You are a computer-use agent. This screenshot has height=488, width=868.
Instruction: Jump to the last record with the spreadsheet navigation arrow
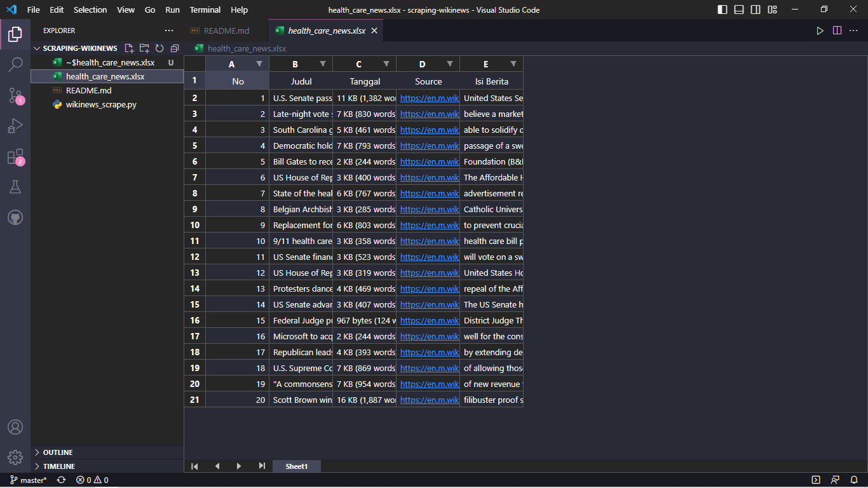(262, 466)
